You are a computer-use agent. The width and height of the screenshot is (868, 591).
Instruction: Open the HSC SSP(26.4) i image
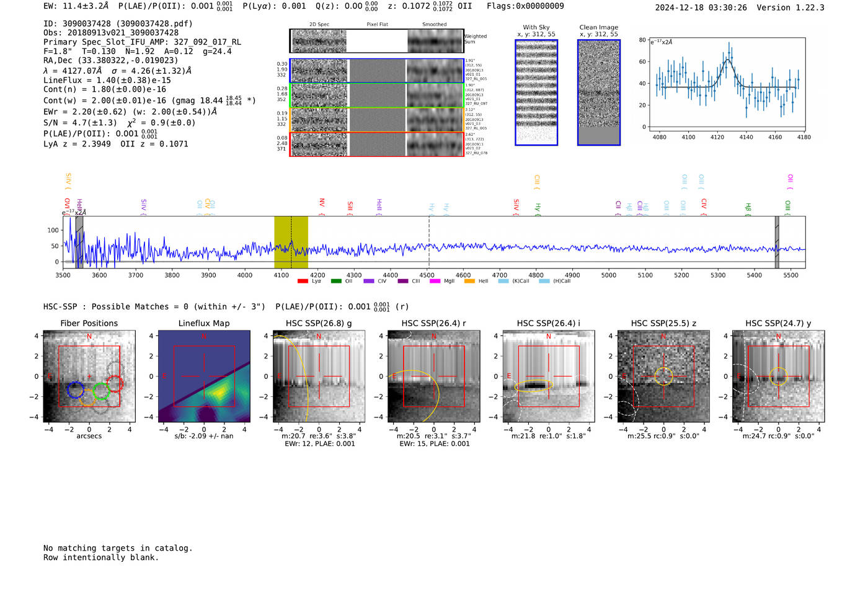click(x=549, y=376)
